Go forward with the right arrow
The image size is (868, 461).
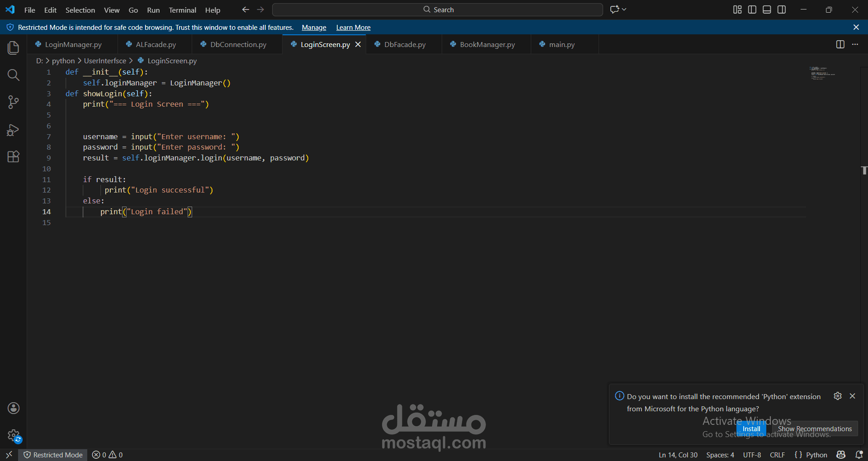tap(260, 9)
